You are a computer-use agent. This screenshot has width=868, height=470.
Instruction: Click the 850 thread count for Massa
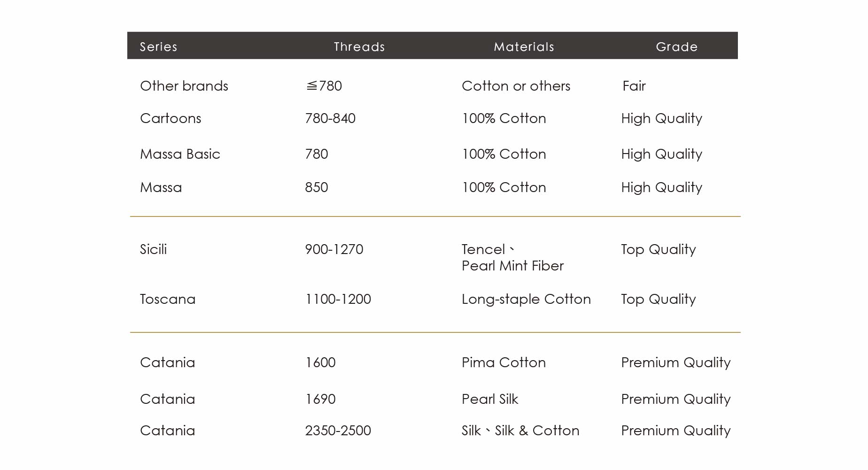click(317, 187)
